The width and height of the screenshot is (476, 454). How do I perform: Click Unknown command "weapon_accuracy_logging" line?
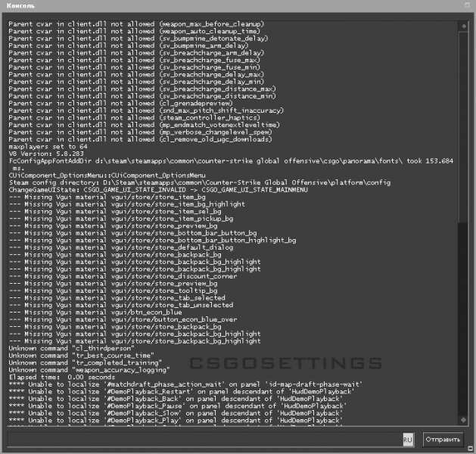coord(89,370)
